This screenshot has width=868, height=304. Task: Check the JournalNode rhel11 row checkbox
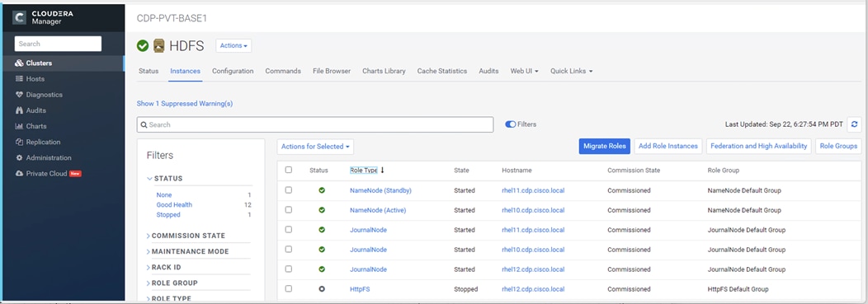(289, 229)
